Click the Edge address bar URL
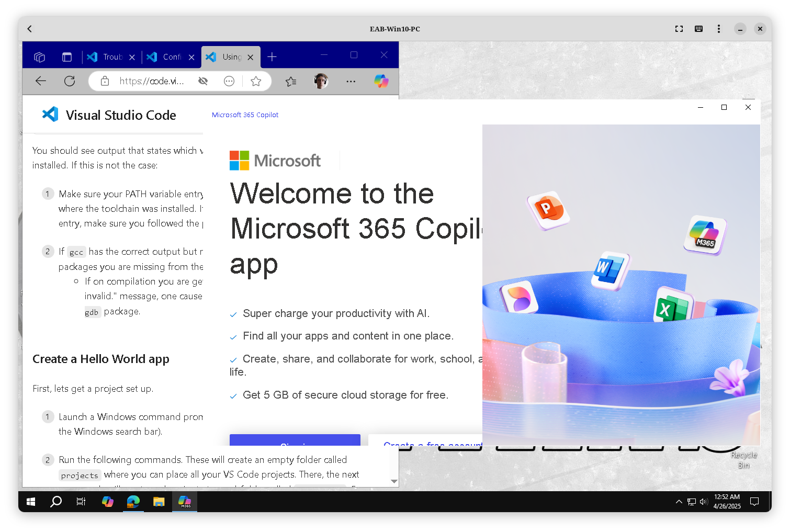 (x=152, y=81)
